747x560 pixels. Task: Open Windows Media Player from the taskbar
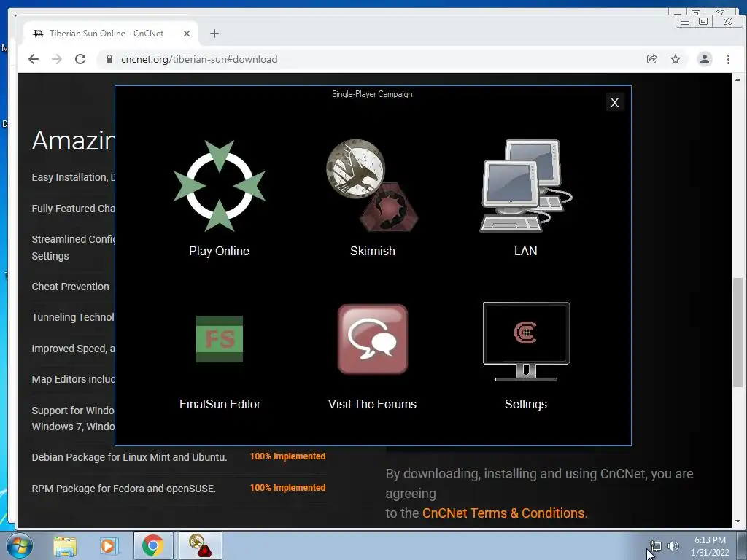[x=109, y=545]
